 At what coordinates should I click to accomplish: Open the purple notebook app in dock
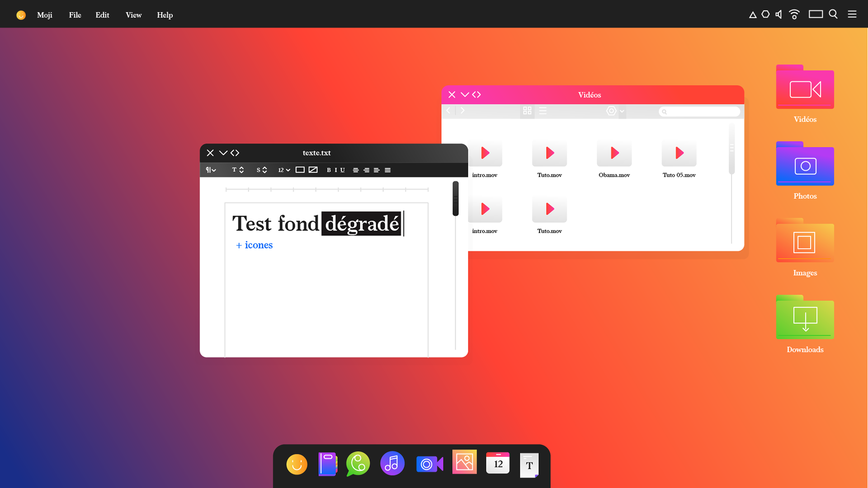328,464
